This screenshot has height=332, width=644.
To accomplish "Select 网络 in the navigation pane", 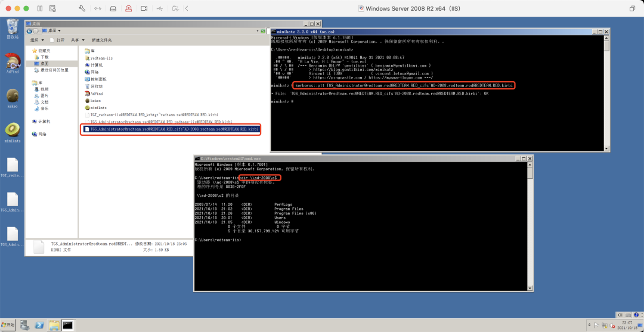I will coord(39,134).
